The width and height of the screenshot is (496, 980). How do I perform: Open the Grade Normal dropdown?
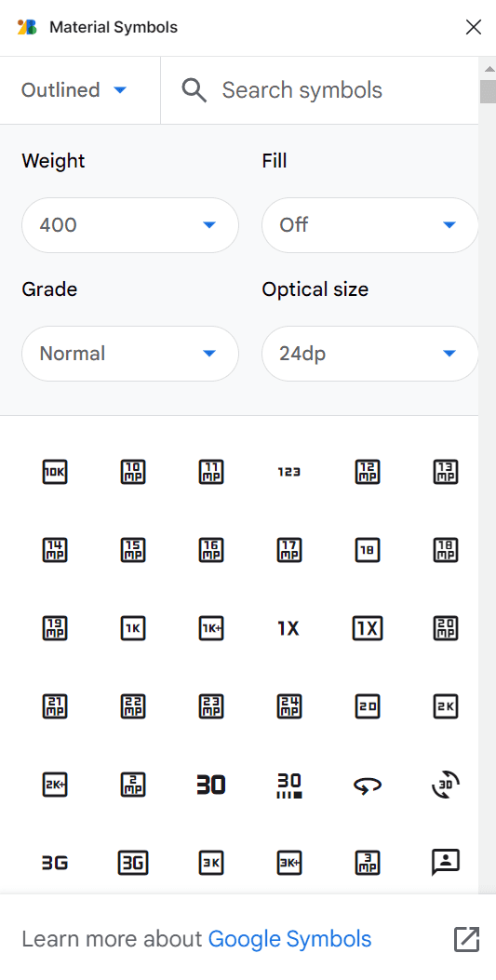pyautogui.click(x=130, y=354)
